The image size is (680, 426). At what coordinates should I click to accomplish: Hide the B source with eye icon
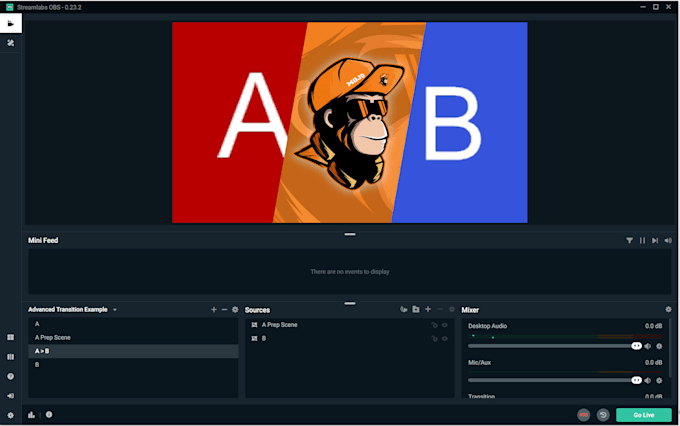coord(445,338)
